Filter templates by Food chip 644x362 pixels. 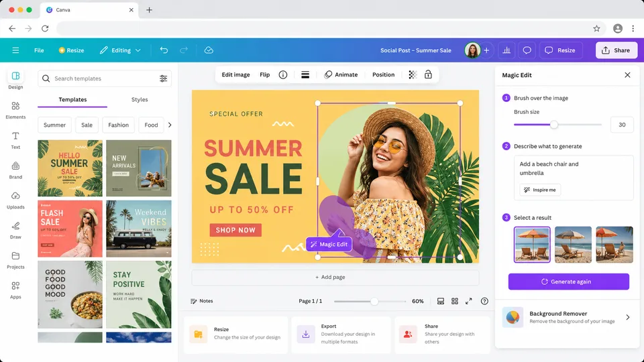pos(151,125)
